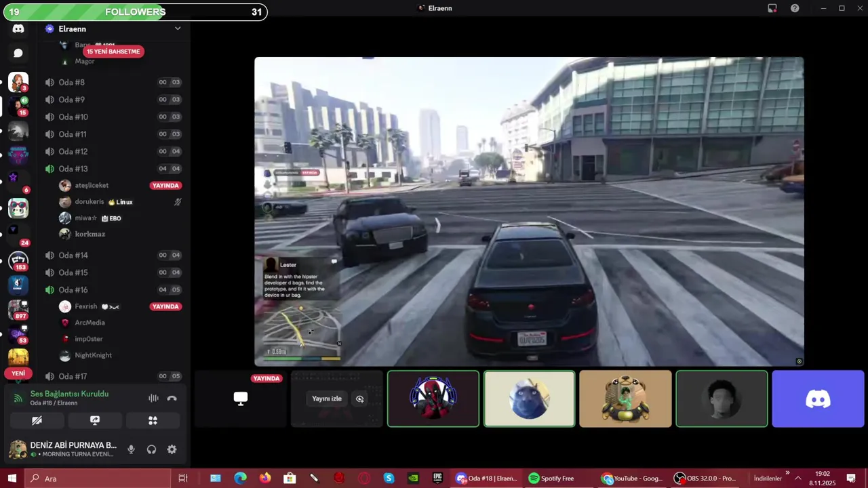Image resolution: width=868 pixels, height=488 pixels.
Task: Click add-viewer icon beside Yayını izle
Action: [x=360, y=399]
